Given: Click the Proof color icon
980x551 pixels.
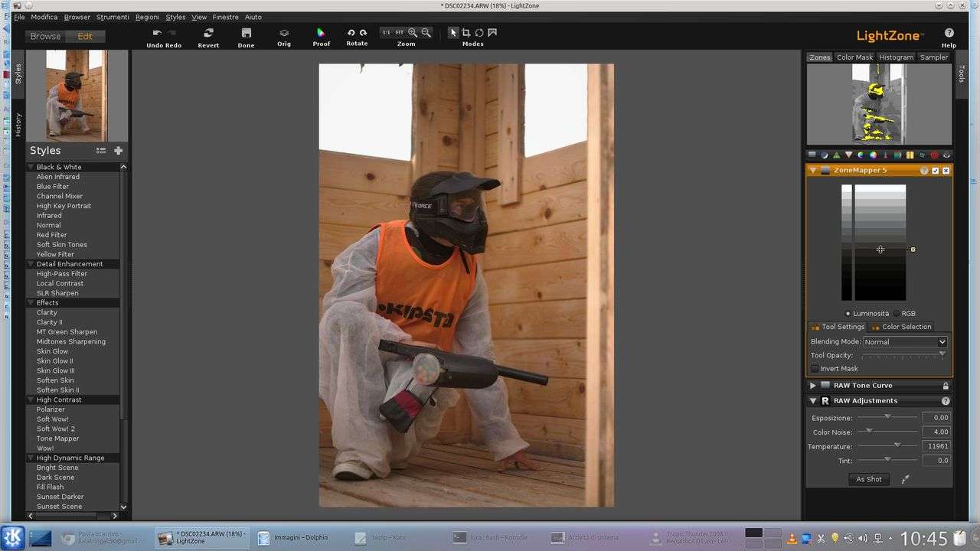Looking at the screenshot, I should click(322, 33).
